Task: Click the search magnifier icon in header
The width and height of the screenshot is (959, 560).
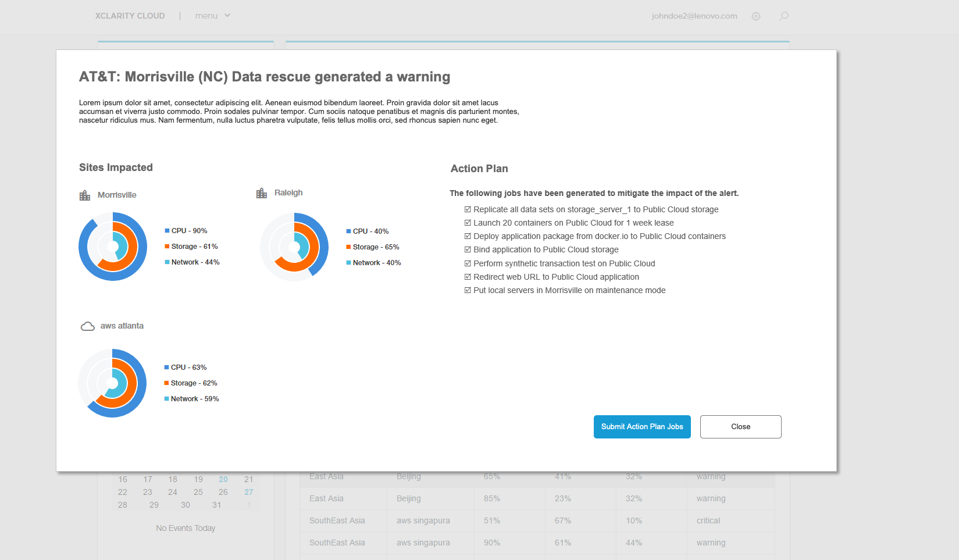Action: point(783,16)
